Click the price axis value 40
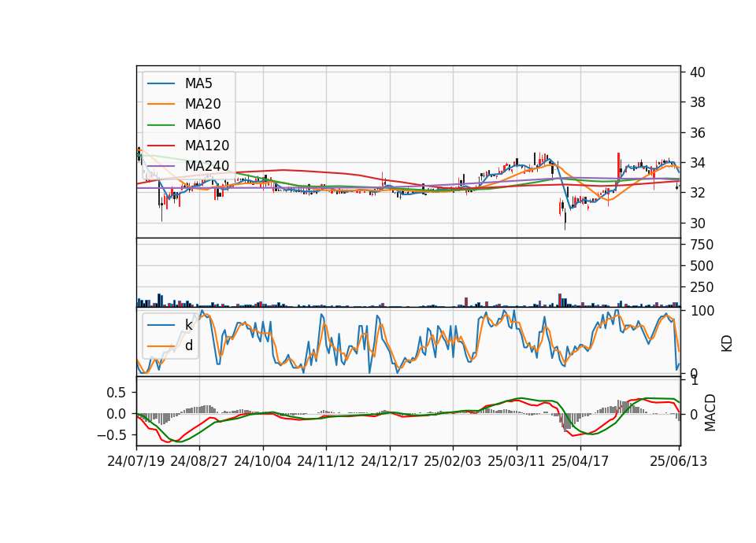The image size is (756, 543). pos(697,72)
